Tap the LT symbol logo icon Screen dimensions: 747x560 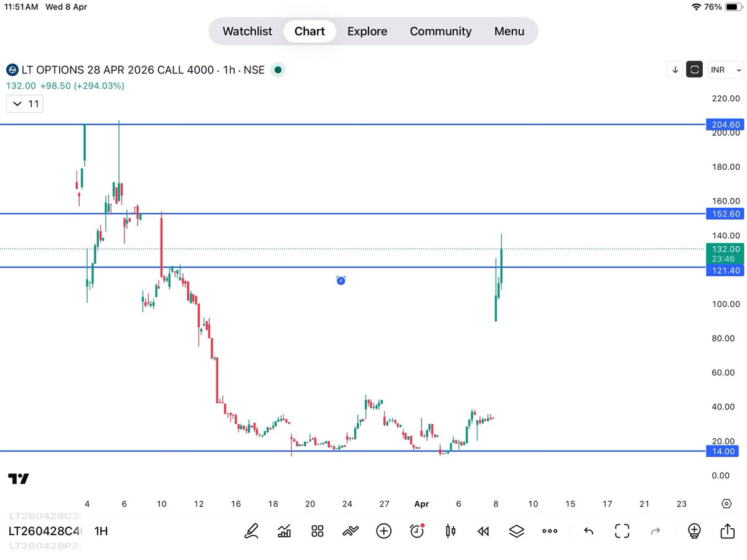[12, 70]
